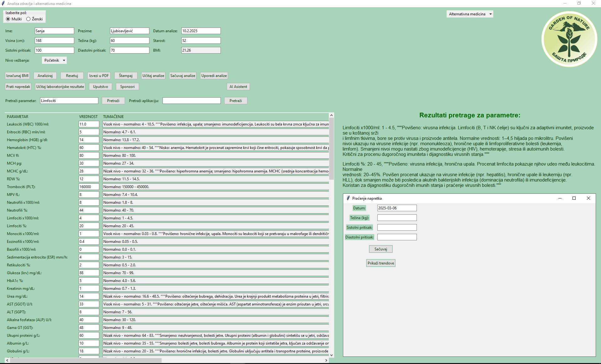This screenshot has width=601, height=364.
Task: Restore down the main application window
Action: point(579,3)
